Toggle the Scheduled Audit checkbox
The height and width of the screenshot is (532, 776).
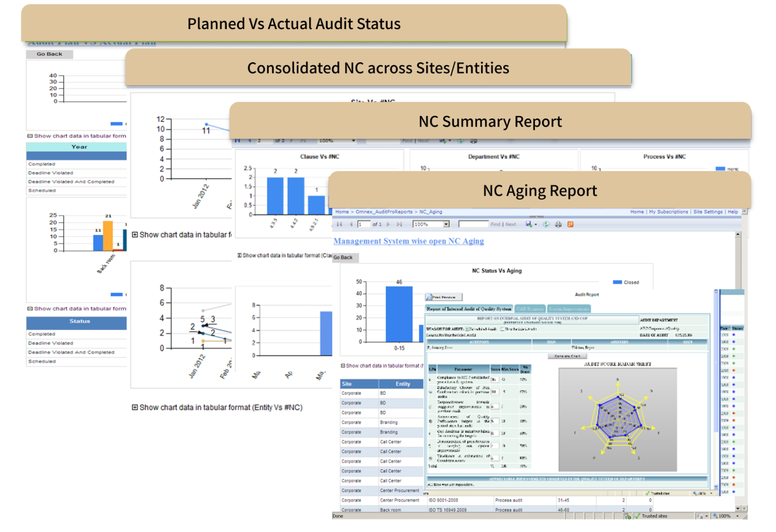[467, 329]
